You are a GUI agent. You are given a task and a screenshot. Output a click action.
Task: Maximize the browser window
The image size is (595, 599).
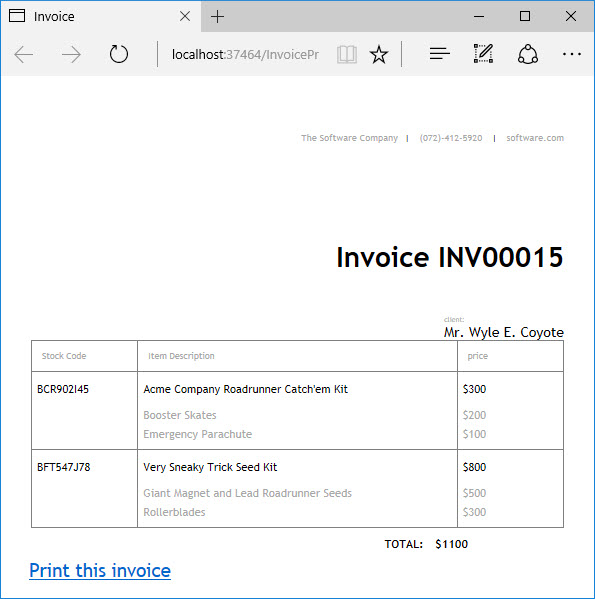point(525,16)
